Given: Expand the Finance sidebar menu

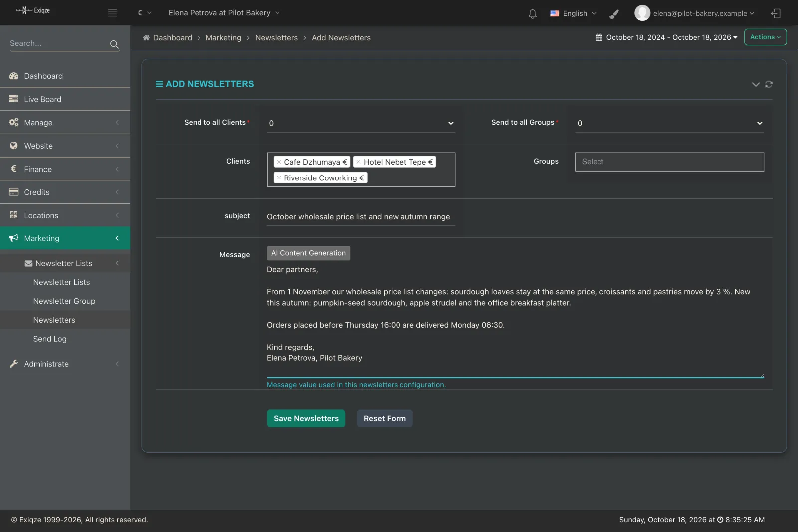Looking at the screenshot, I should coord(65,169).
